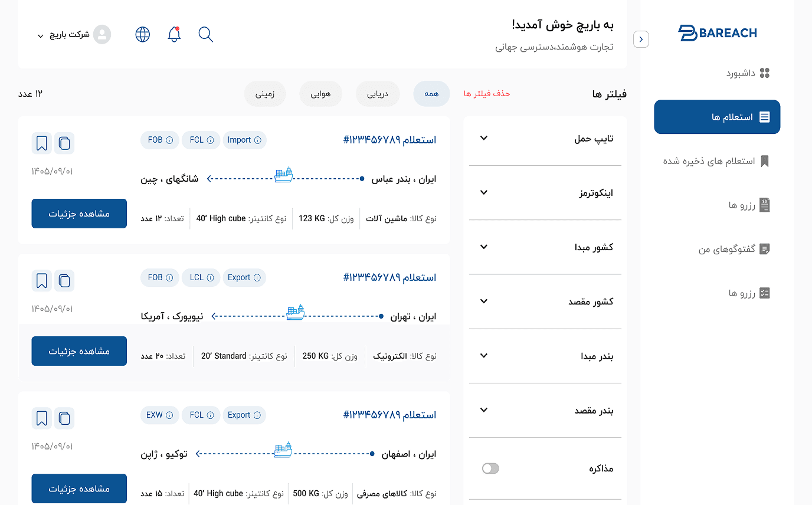
Task: Select the همه filter tab
Action: (x=431, y=94)
